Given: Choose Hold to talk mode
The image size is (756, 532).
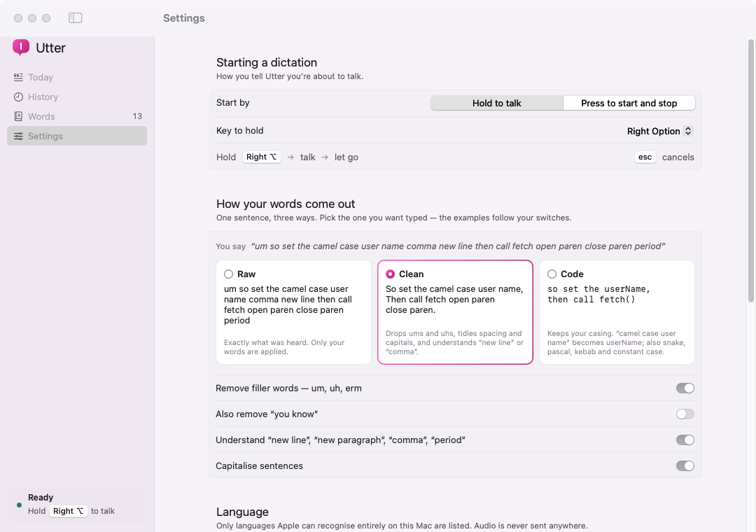Looking at the screenshot, I should click(496, 103).
